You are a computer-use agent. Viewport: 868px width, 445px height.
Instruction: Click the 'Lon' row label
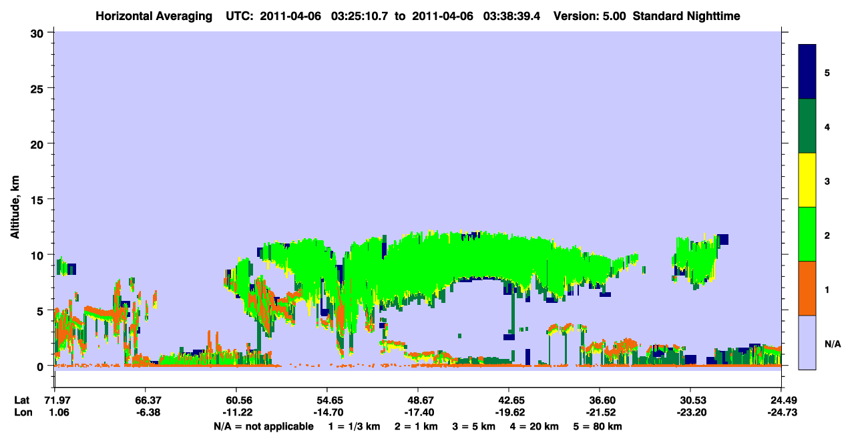(x=23, y=413)
